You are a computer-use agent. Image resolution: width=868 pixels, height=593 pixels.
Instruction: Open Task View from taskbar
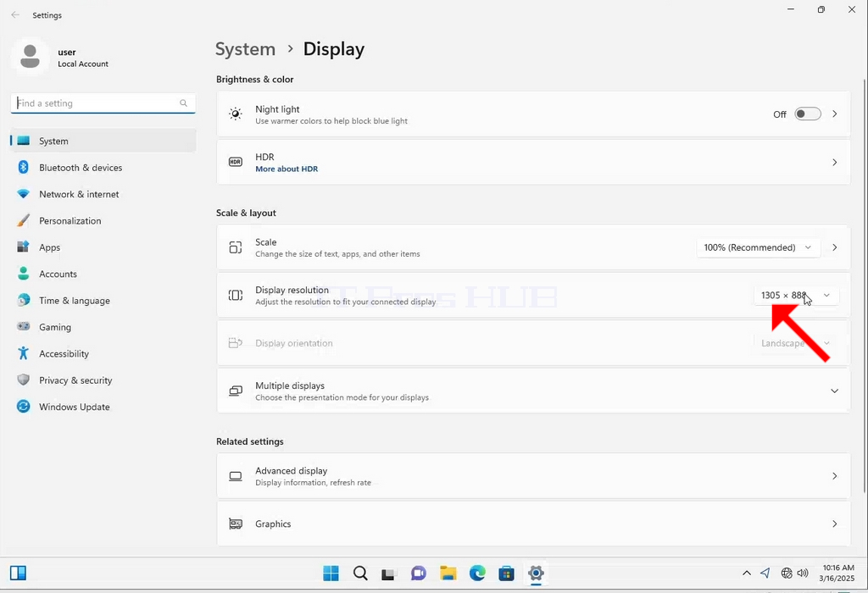point(388,574)
